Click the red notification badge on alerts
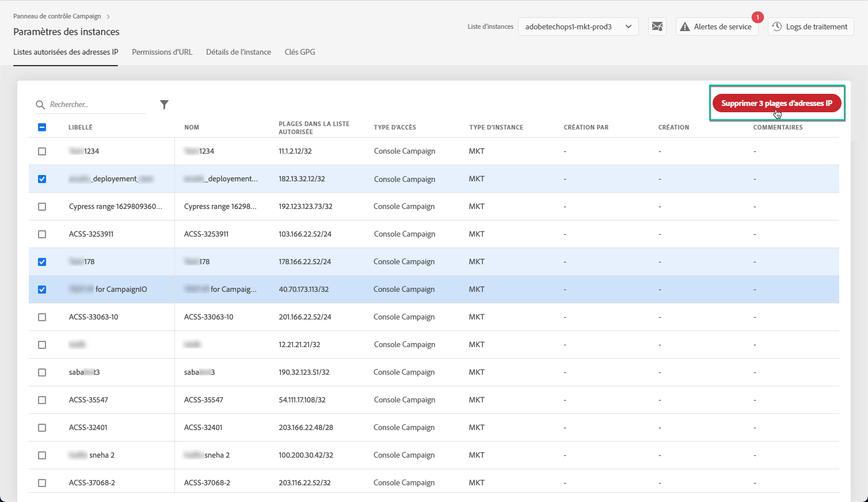Screen dimensions: 868x502 757,17
